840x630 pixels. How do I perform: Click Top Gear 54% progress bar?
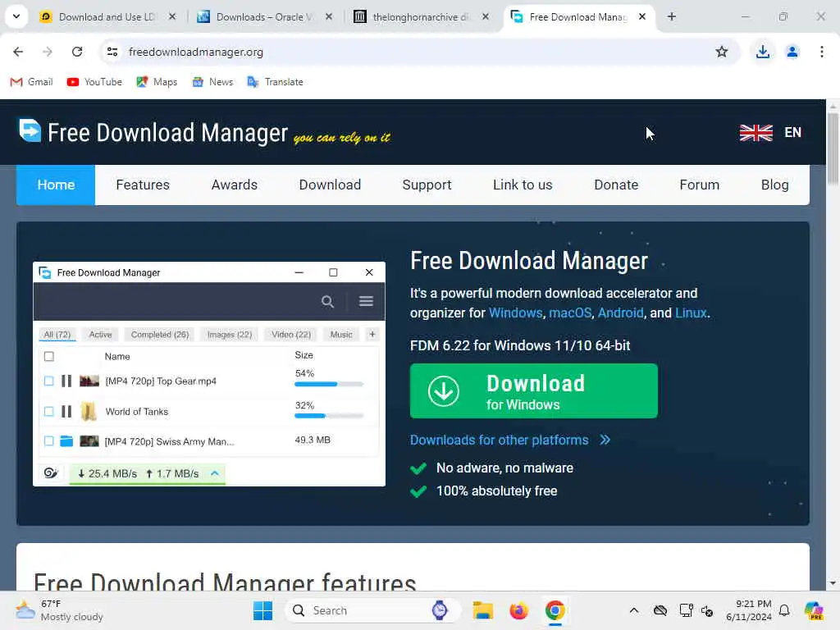coord(329,384)
